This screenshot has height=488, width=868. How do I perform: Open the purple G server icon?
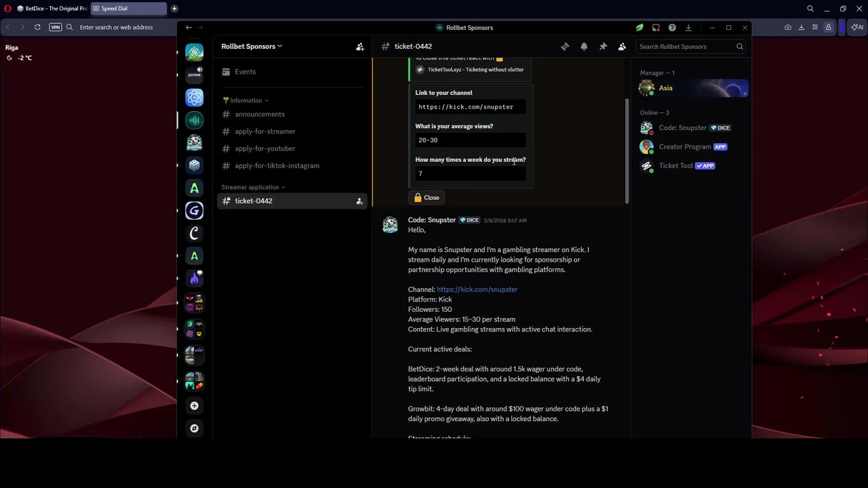tap(195, 211)
